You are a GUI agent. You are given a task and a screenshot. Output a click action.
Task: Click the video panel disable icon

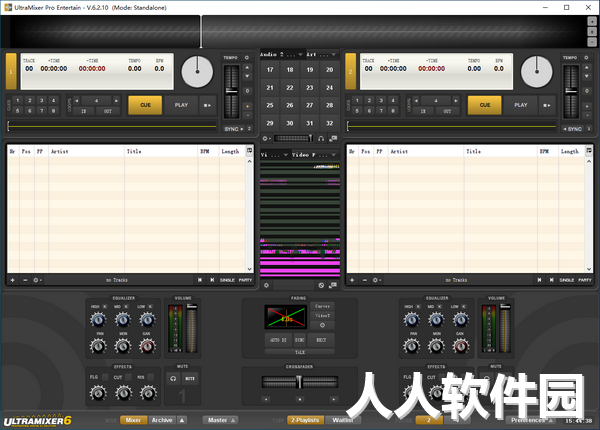[321, 285]
